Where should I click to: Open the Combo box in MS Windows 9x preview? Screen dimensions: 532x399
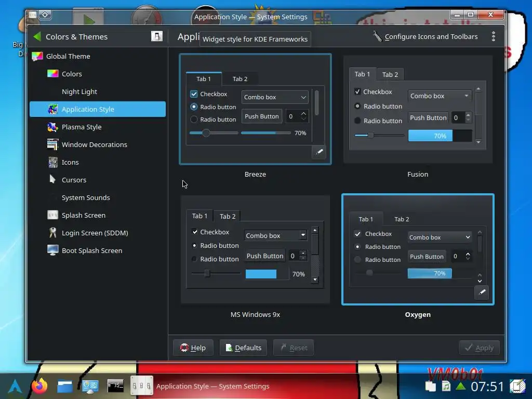click(276, 235)
